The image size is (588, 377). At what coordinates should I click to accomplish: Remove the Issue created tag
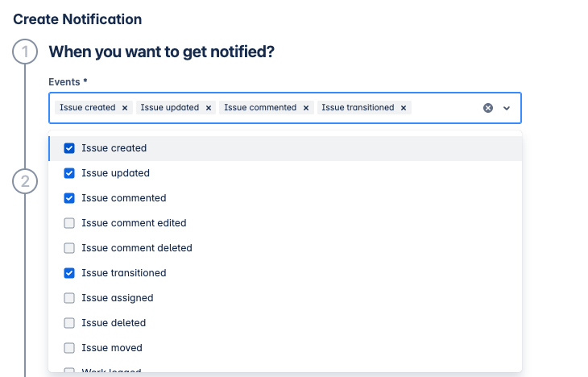[125, 108]
